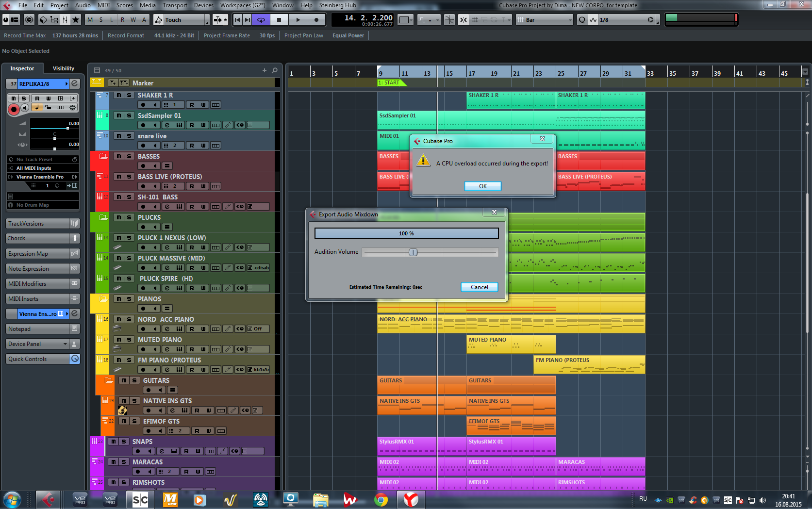Expand the MIDI Inserts inspector section
This screenshot has height=509, width=812.
point(38,299)
